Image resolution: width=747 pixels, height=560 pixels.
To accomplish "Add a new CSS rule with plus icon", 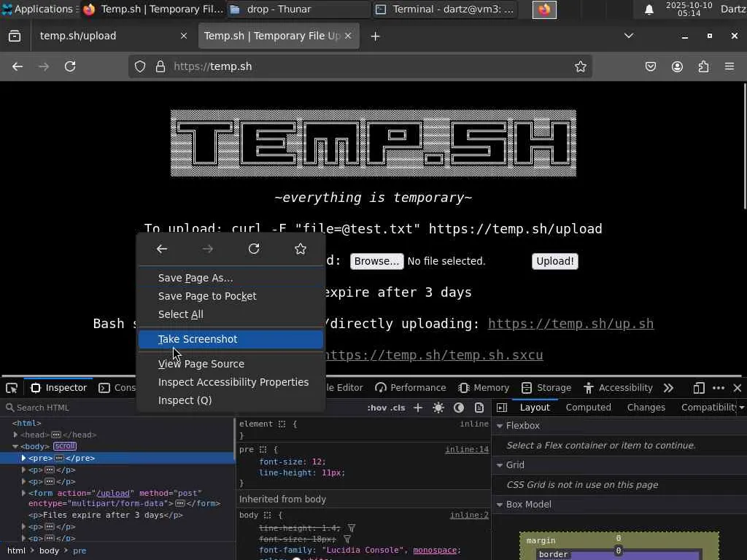I will point(418,408).
